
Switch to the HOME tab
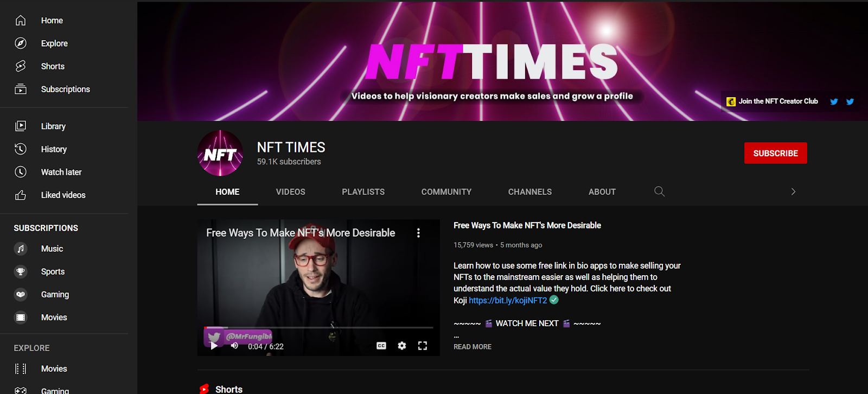coord(227,192)
